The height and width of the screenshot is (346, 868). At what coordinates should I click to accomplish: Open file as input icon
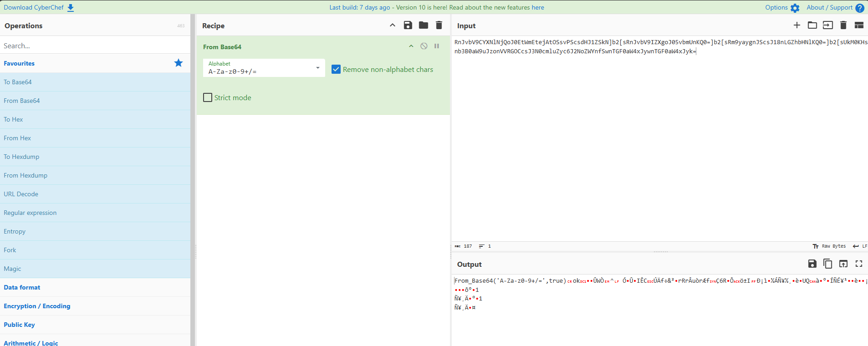tap(828, 25)
